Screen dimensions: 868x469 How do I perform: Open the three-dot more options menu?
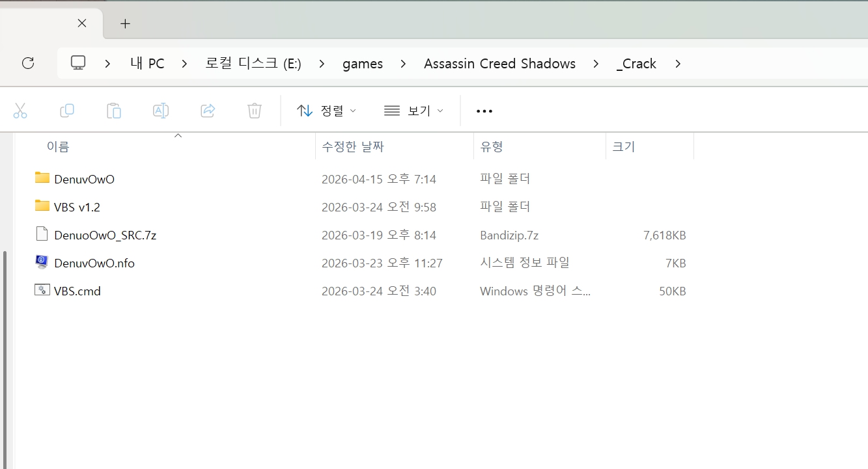coord(484,111)
